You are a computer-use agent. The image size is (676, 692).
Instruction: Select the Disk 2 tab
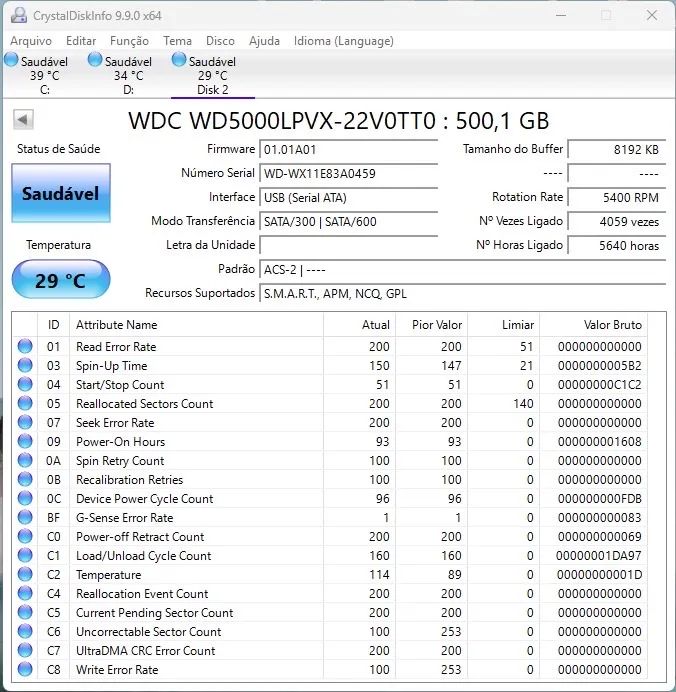click(212, 75)
